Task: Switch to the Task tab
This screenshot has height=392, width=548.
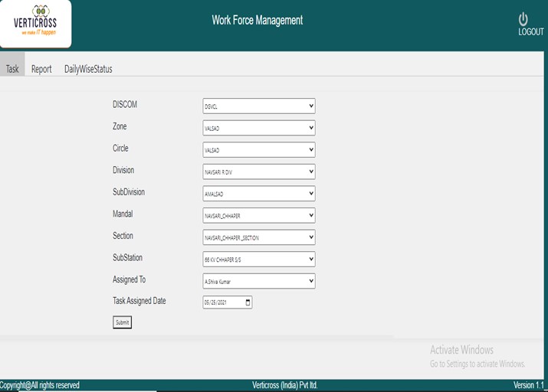Action: [12, 69]
